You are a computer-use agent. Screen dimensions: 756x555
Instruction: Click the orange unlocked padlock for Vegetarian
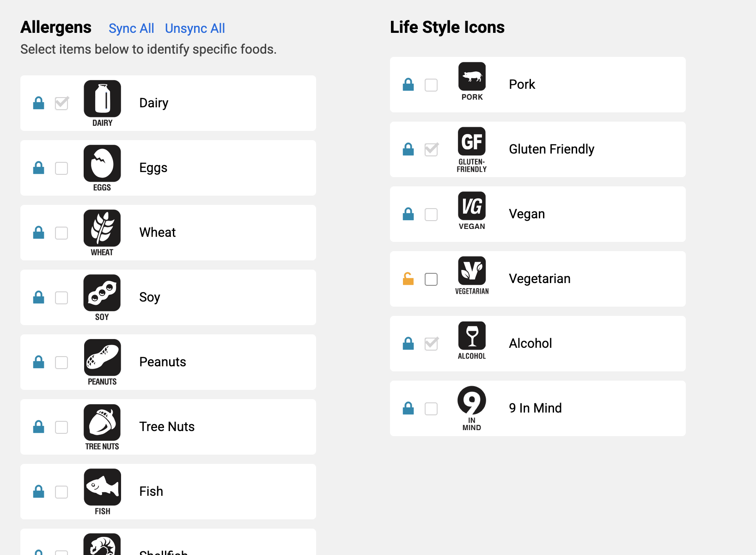[x=408, y=279]
